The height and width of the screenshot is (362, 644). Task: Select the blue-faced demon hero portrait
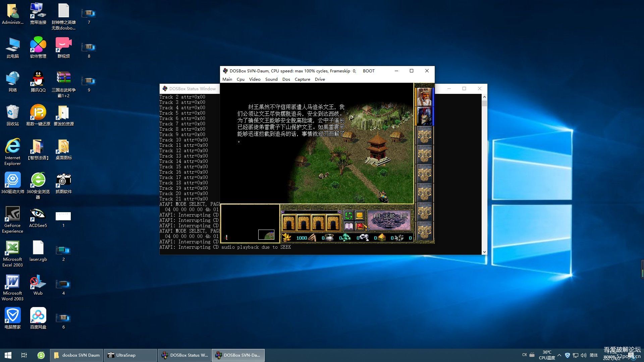click(x=424, y=116)
